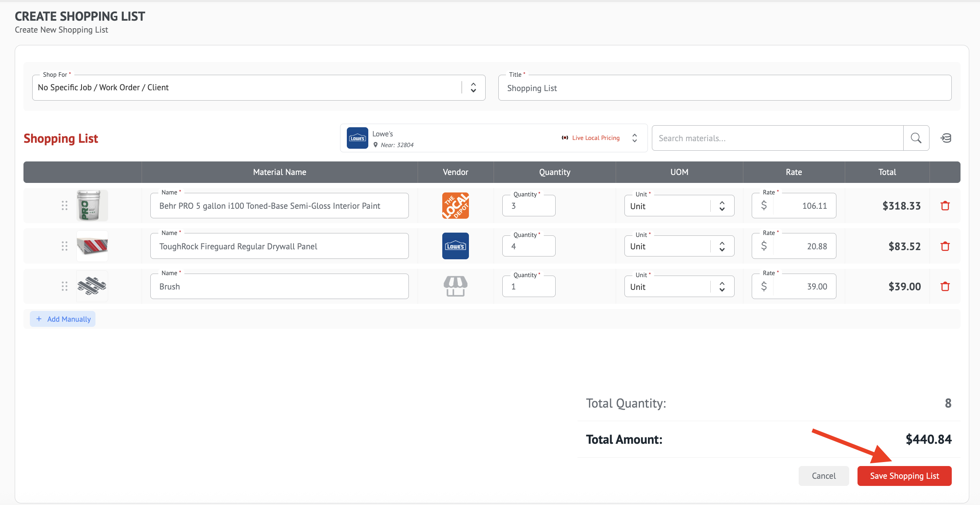Viewport: 980px width, 505px height.
Task: Delete the Behr PRO paint row
Action: pos(945,206)
